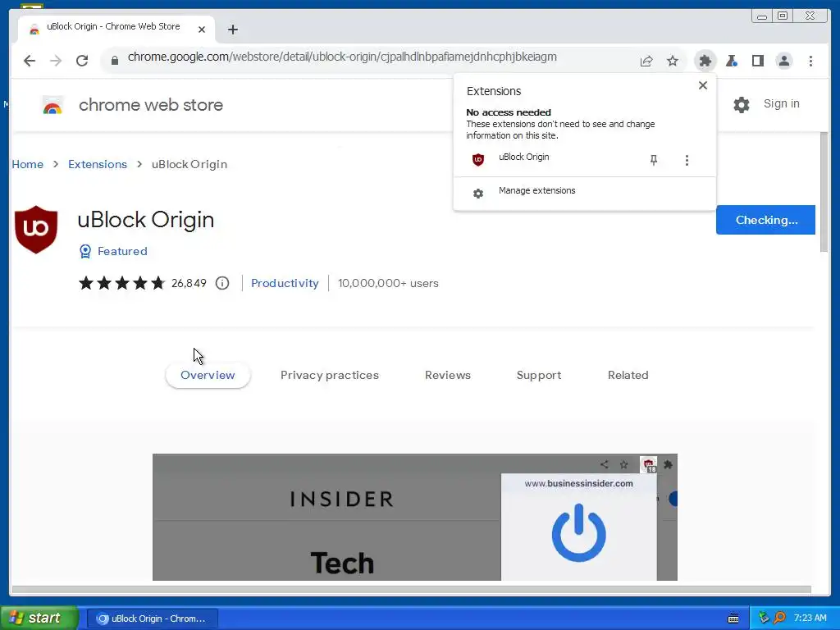Open web store settings gear

tap(742, 104)
